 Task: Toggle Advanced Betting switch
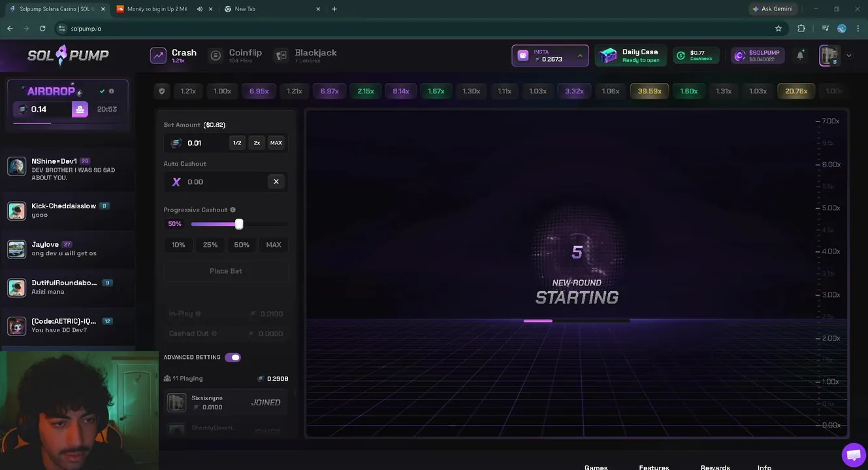[x=233, y=358]
